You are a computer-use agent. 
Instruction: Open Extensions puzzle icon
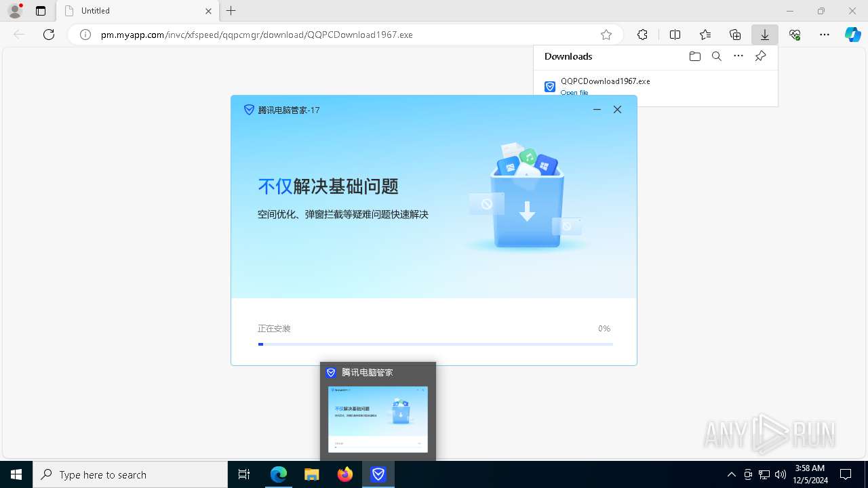(x=642, y=35)
